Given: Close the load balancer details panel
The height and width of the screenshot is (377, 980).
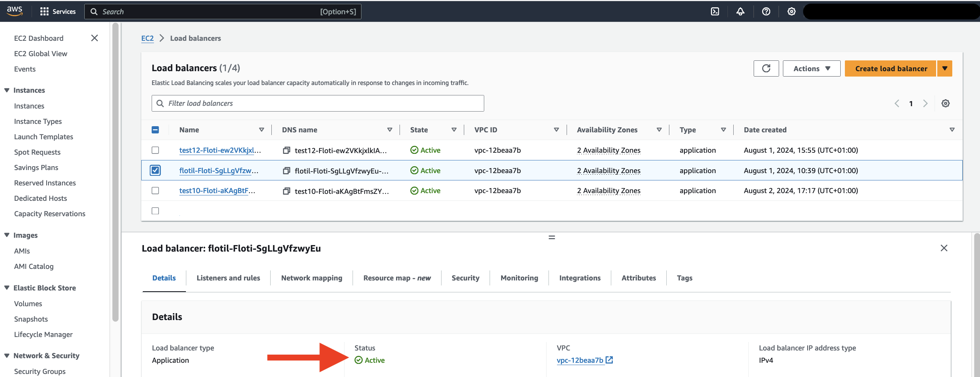Looking at the screenshot, I should point(944,248).
